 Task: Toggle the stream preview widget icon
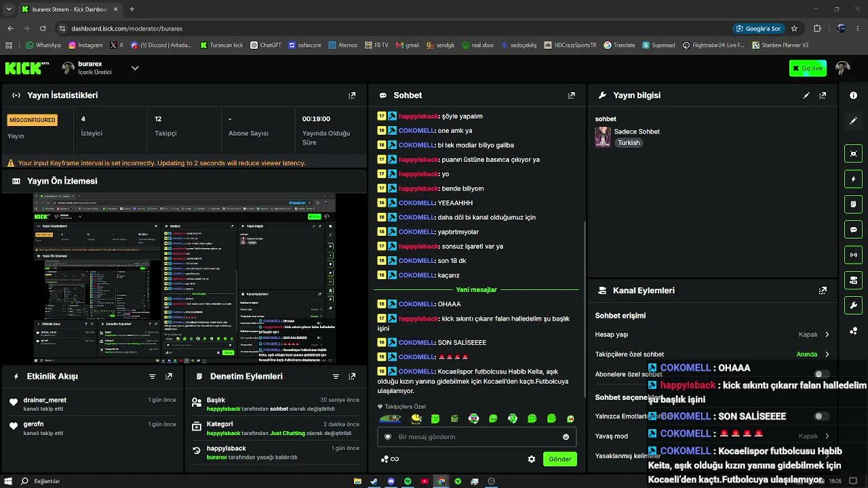854,153
